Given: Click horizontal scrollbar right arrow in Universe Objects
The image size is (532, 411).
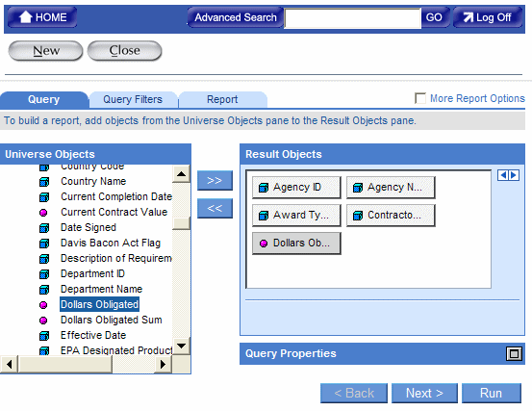Looking at the screenshot, I should 163,364.
